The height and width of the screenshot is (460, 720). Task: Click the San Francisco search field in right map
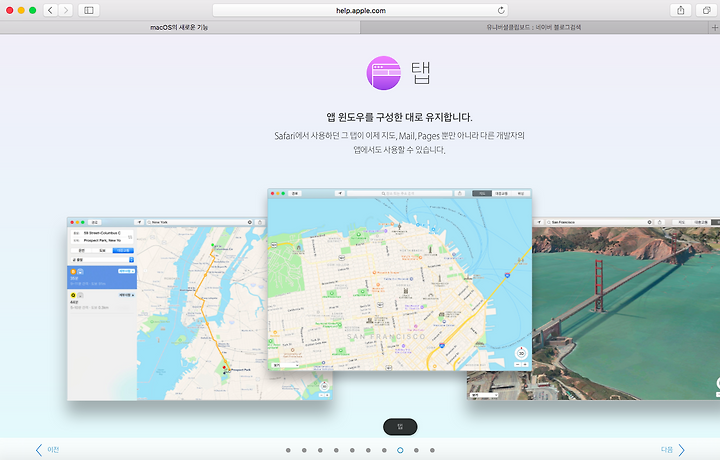click(599, 222)
